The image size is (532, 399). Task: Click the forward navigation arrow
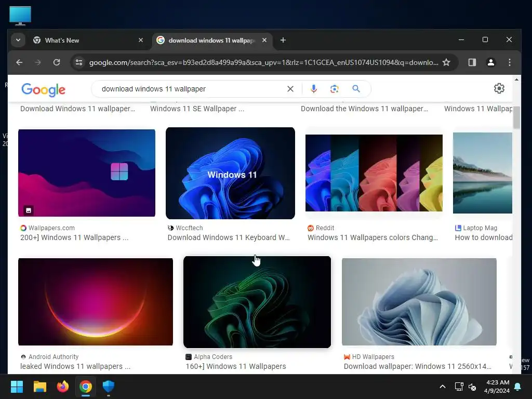[x=37, y=62]
